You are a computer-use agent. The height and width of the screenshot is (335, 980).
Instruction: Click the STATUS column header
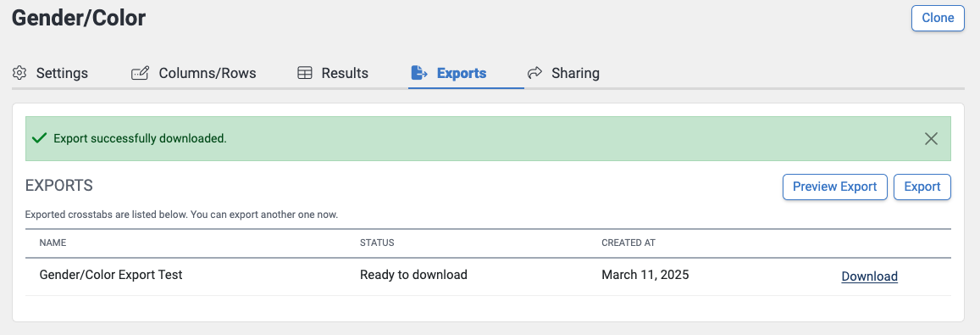click(x=377, y=243)
